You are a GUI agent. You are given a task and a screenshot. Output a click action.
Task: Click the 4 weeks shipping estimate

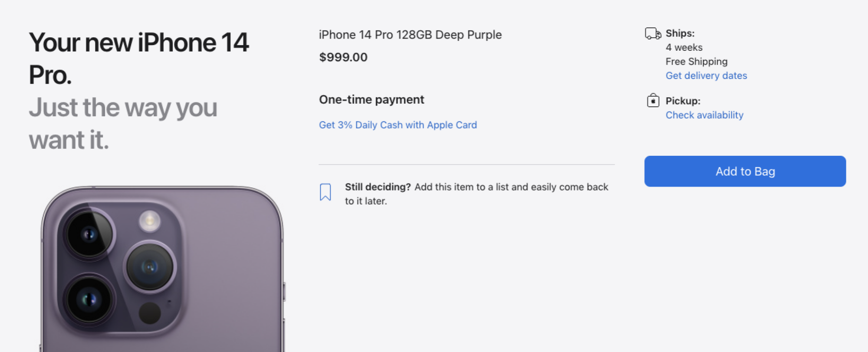pos(684,47)
